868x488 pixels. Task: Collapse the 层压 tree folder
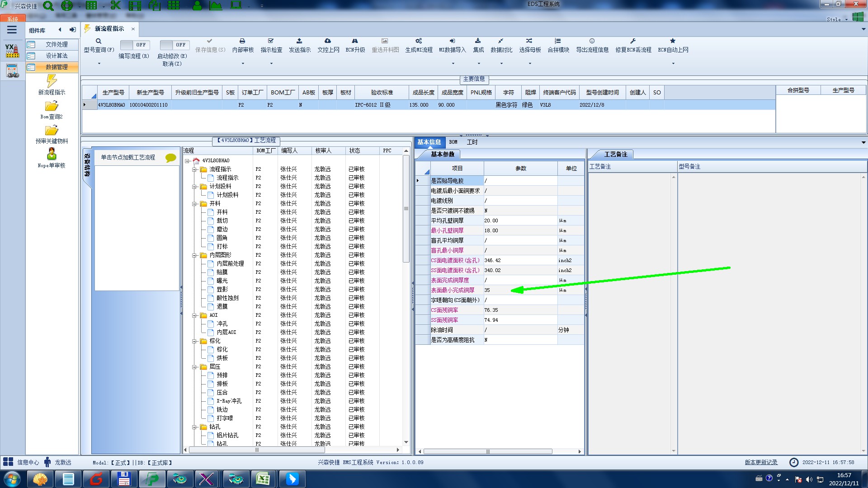tap(194, 367)
